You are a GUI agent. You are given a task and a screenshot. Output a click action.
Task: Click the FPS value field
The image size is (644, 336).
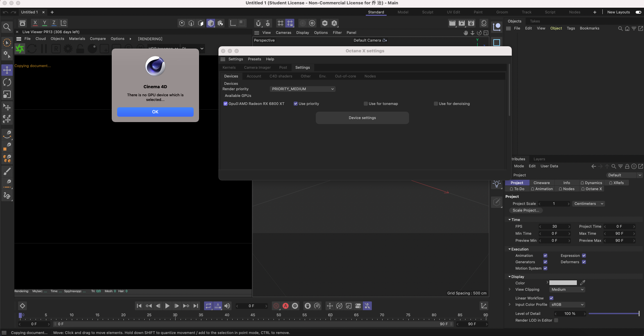[554, 226]
